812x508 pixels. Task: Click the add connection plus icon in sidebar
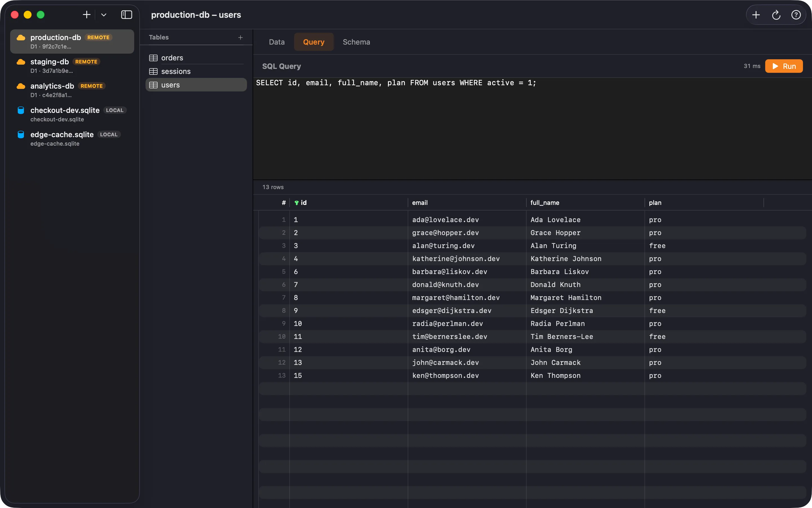pos(87,15)
